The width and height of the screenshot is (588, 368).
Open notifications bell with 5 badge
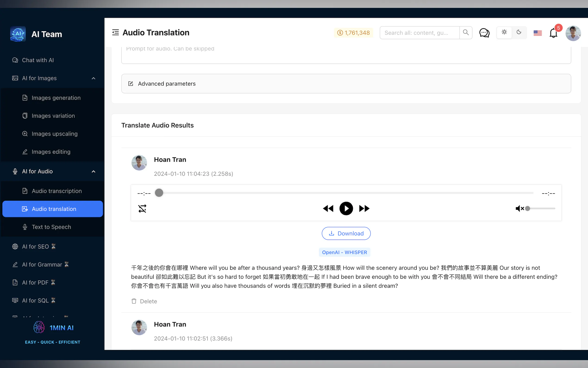[x=553, y=33]
